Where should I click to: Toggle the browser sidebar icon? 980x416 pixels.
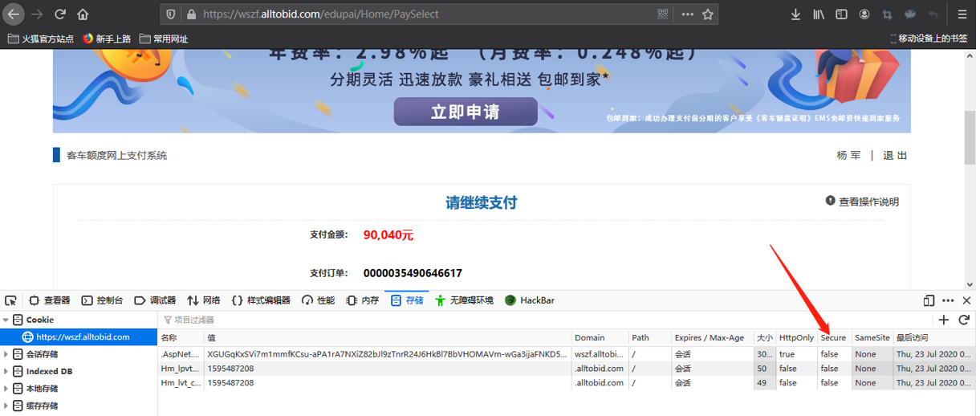click(x=841, y=14)
